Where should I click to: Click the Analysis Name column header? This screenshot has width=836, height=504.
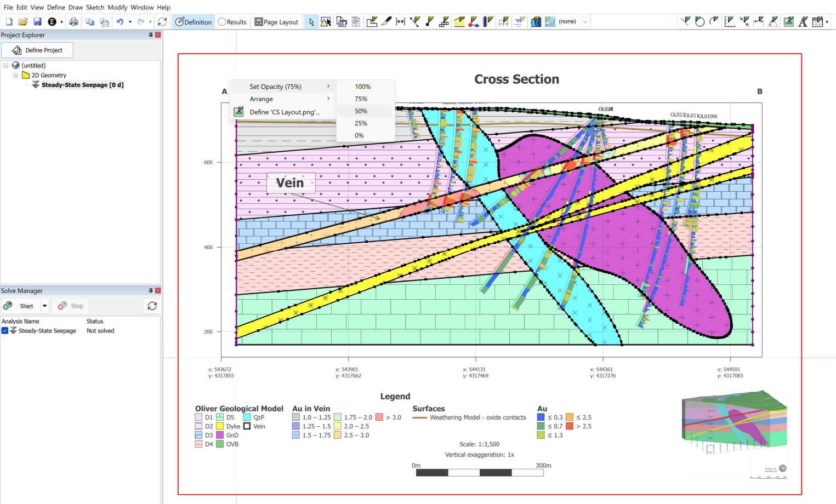click(x=21, y=322)
